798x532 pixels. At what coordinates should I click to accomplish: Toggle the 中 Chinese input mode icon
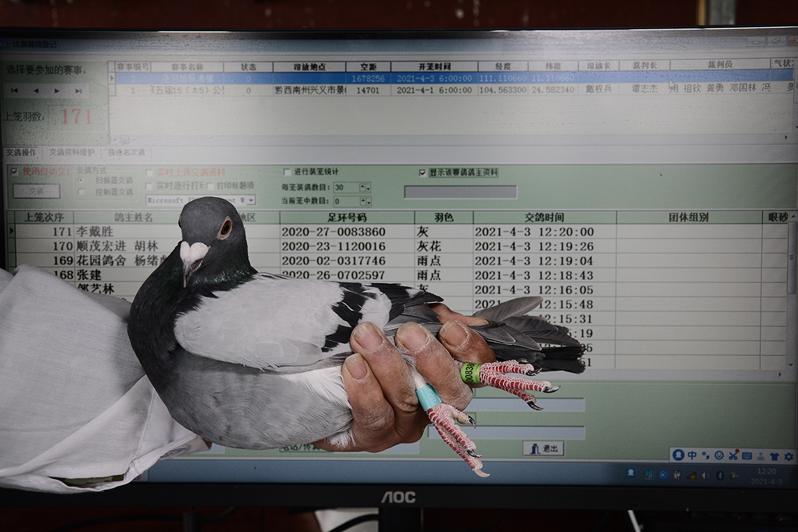[x=692, y=456]
